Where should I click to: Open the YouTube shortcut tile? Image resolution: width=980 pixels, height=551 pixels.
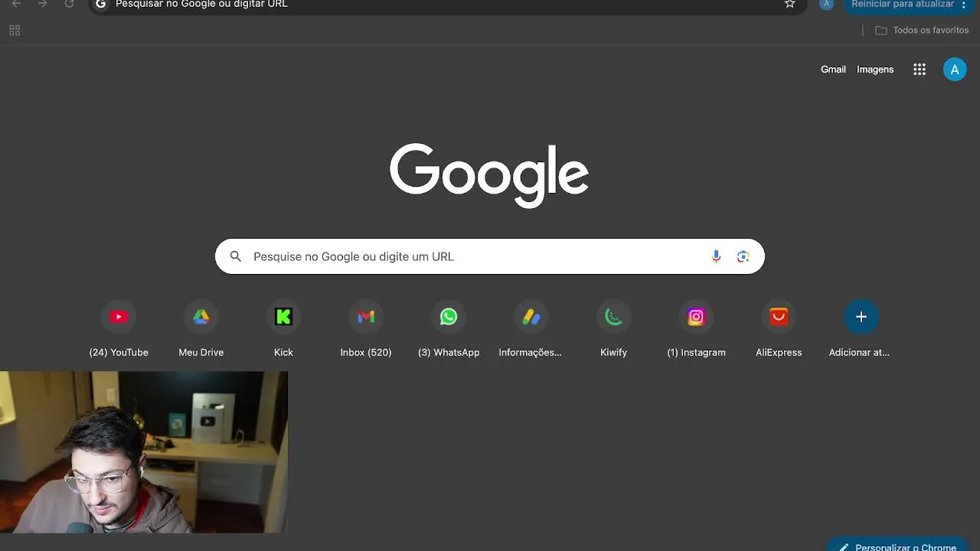pos(119,317)
